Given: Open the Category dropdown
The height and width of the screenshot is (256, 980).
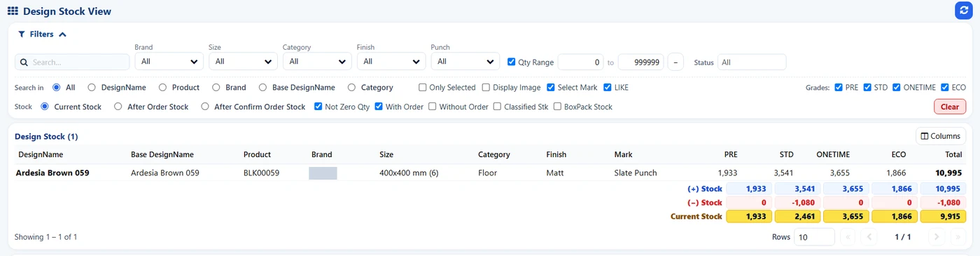Looking at the screenshot, I should click(317, 62).
